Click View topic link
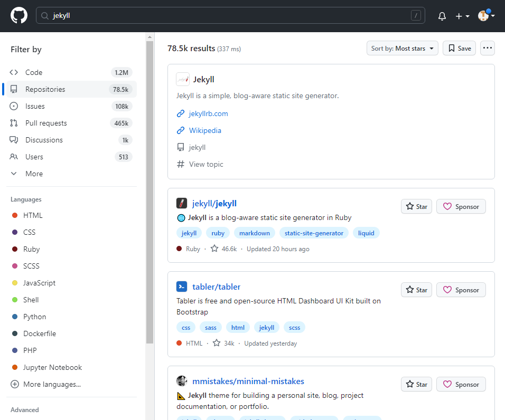 (x=206, y=164)
